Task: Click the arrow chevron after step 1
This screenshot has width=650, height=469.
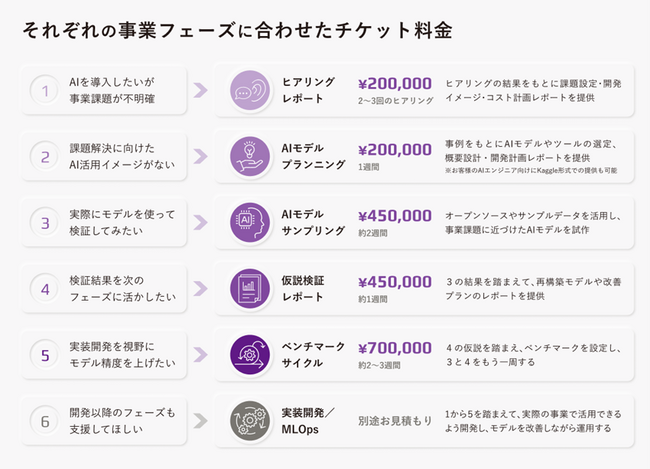Action: [200, 91]
